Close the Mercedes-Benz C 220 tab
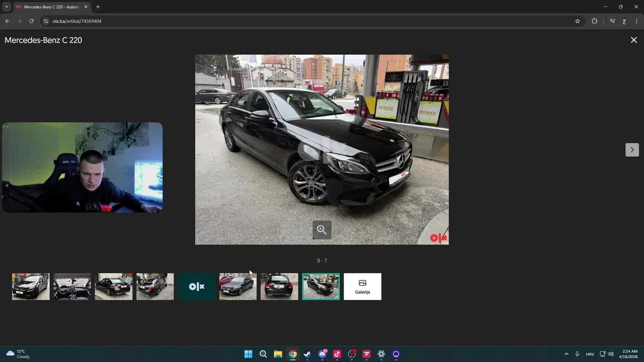Screen dimensions: 644x362 click(86, 7)
